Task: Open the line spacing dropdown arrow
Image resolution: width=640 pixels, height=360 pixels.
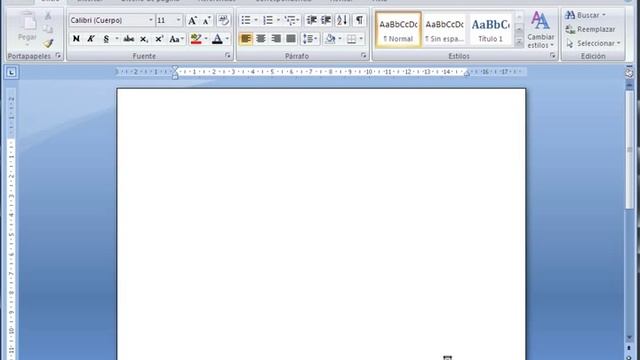Action: pyautogui.click(x=316, y=39)
